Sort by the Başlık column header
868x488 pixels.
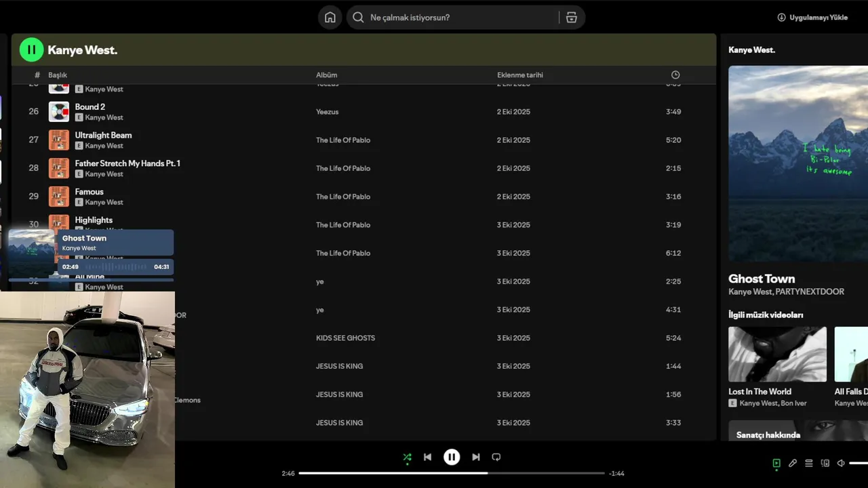[x=58, y=75]
